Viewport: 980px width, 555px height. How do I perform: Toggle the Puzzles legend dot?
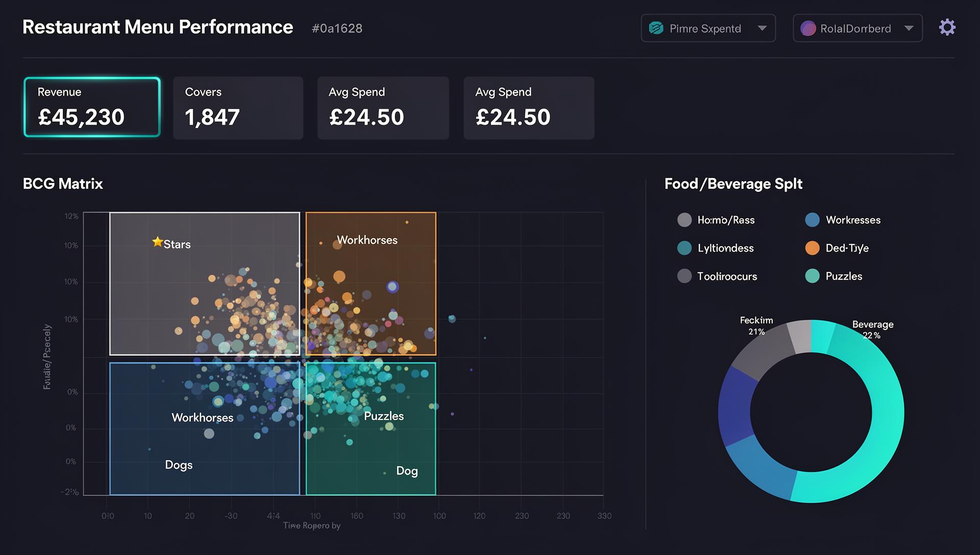tap(812, 276)
